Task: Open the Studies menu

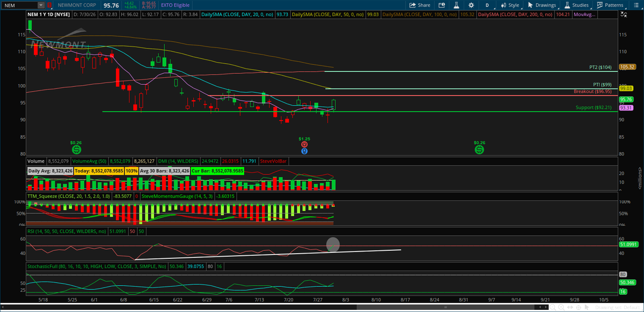Action: point(576,5)
